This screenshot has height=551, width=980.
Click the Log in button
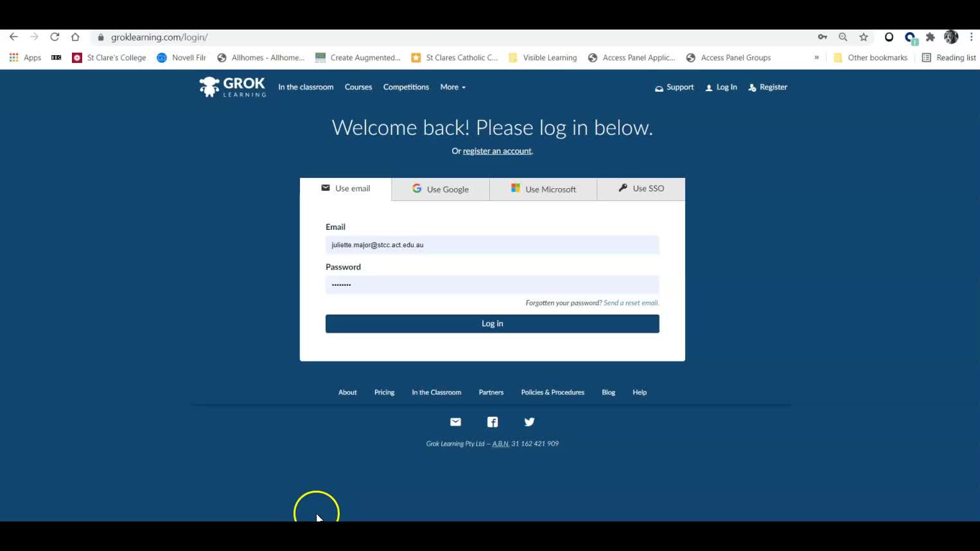(x=492, y=323)
